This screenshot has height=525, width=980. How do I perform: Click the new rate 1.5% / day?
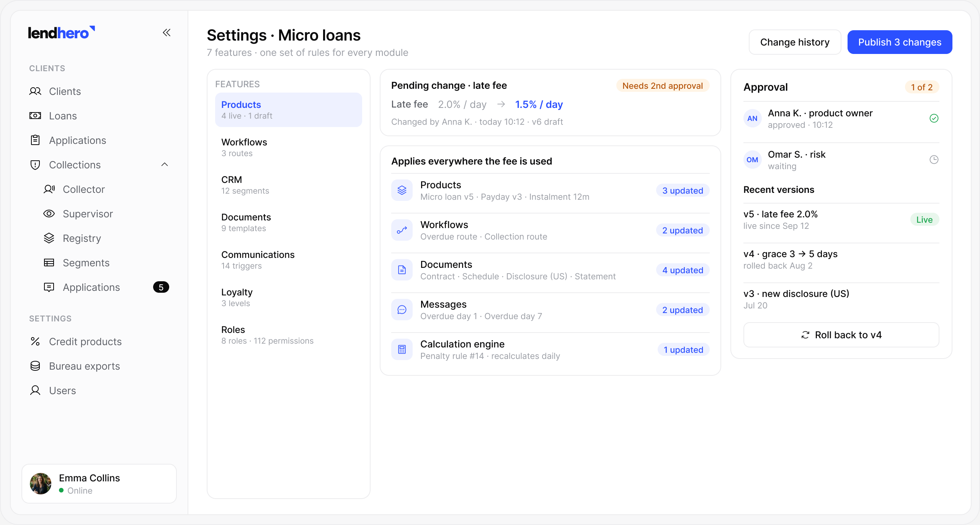point(539,104)
